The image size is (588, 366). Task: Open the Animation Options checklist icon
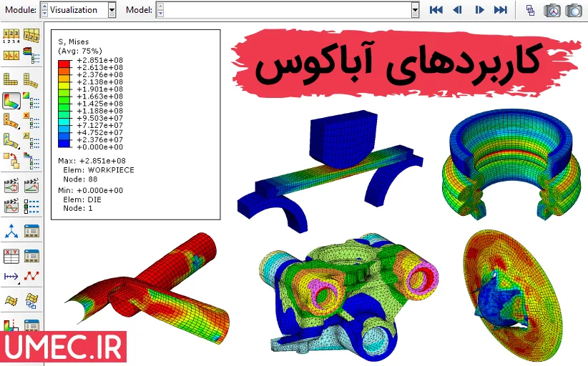tap(31, 206)
